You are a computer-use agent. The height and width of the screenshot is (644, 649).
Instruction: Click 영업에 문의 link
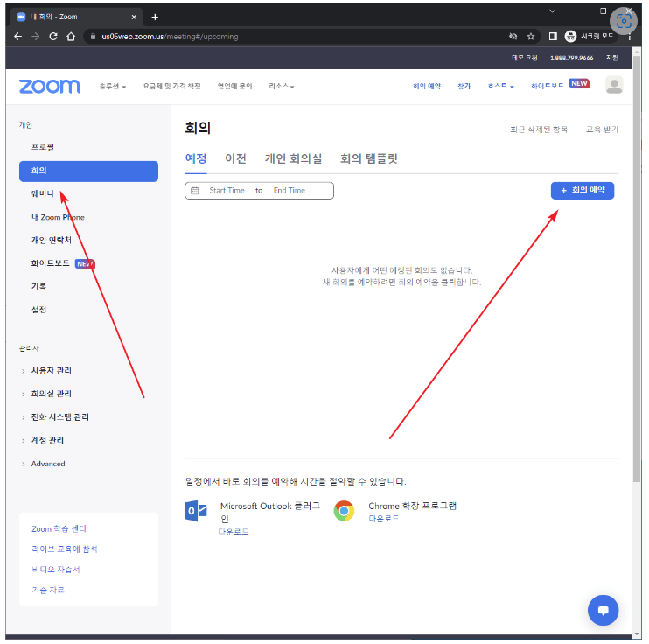click(x=234, y=86)
